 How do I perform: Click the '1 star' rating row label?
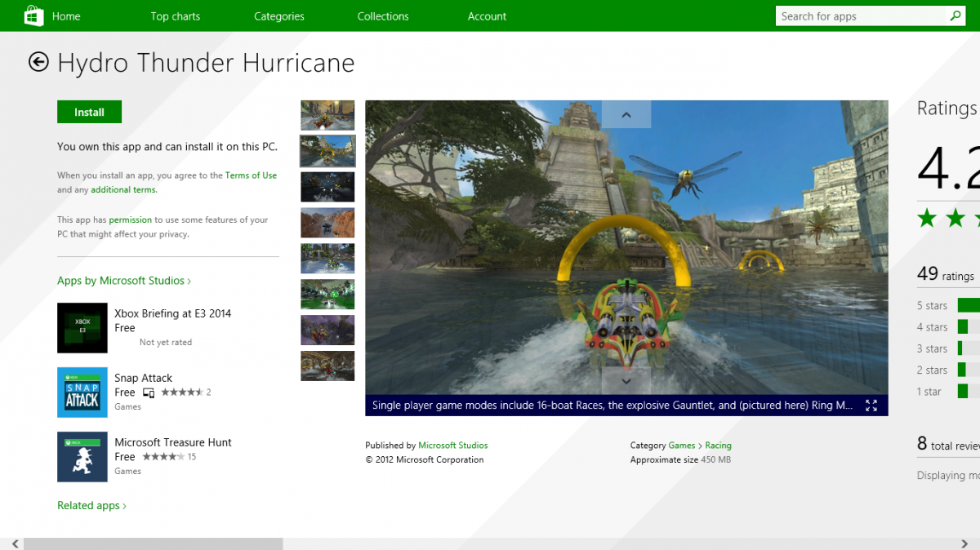[929, 392]
